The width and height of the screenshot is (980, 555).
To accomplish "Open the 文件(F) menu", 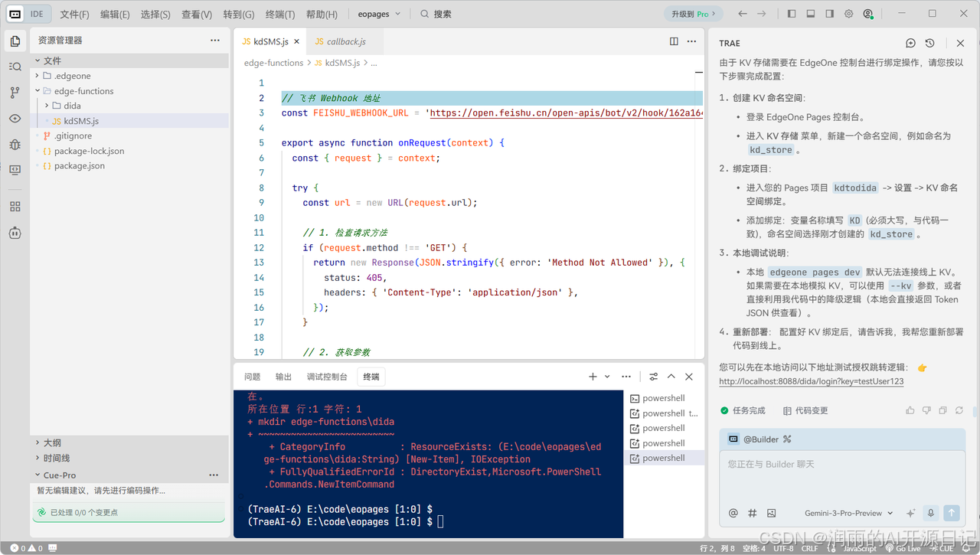I will click(74, 14).
